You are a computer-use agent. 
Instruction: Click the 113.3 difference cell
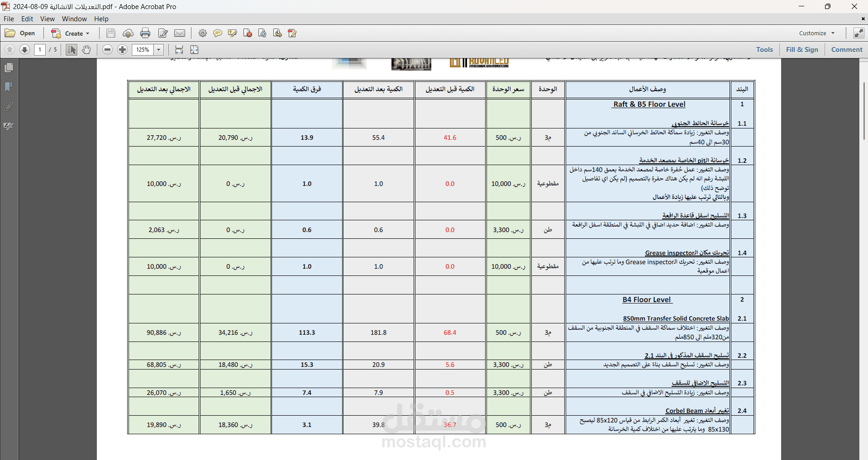pyautogui.click(x=307, y=332)
